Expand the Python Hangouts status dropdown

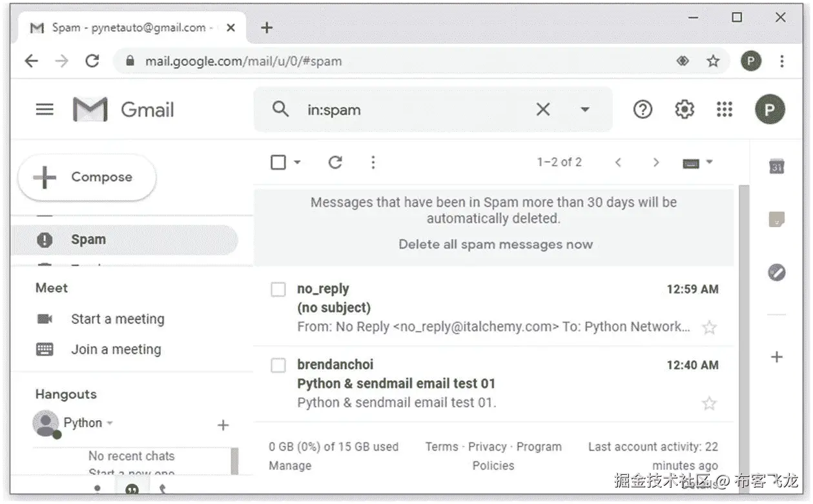[x=110, y=423]
